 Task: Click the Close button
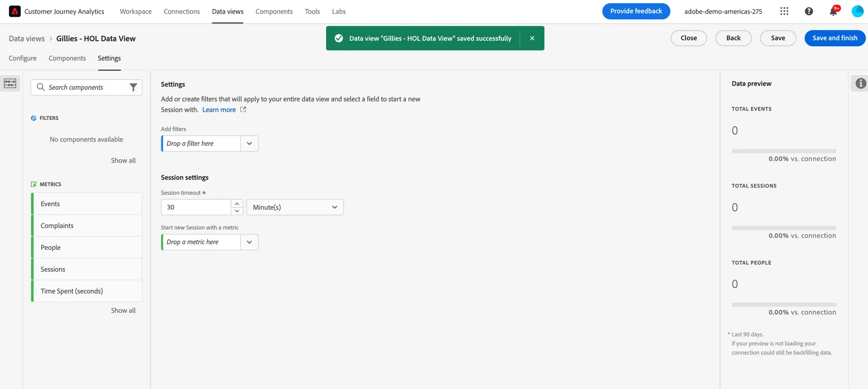pos(688,38)
